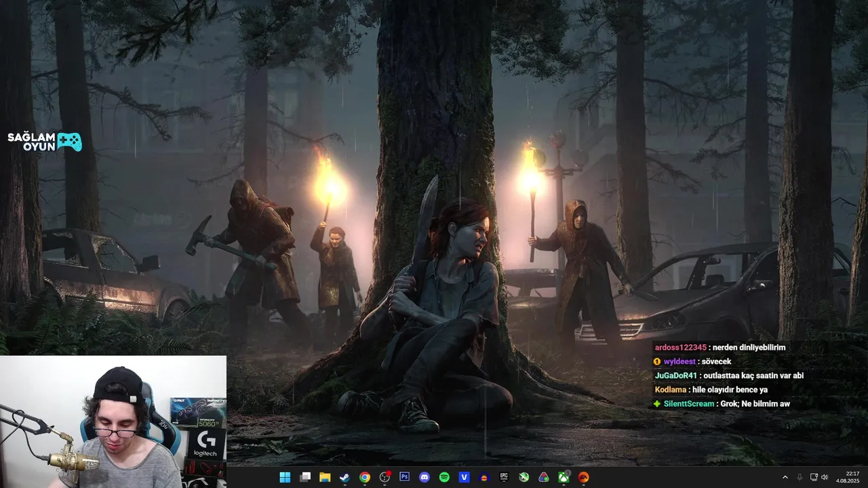Open Adobe Photoshop from the taskbar
The image size is (868, 488).
[405, 477]
